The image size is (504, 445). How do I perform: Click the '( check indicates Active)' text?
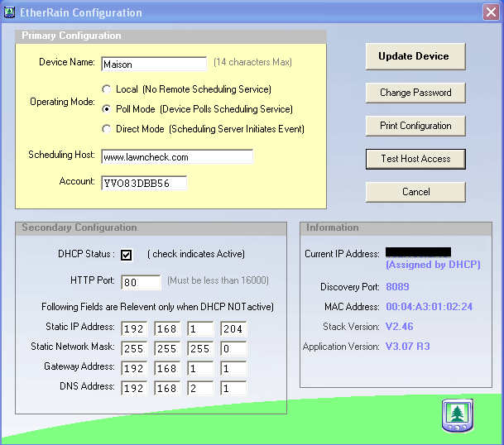(196, 254)
